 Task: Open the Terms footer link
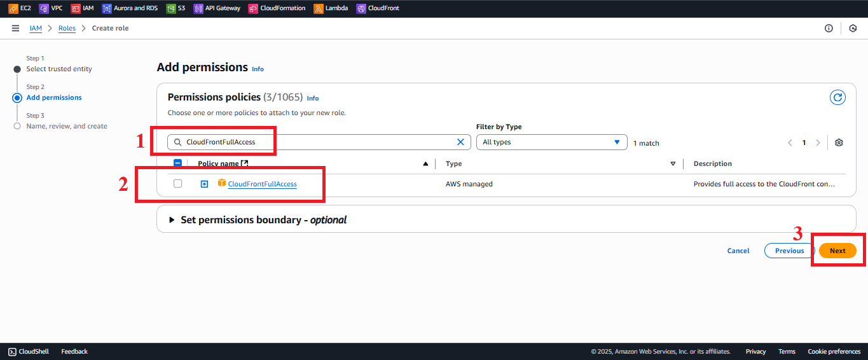coord(787,352)
